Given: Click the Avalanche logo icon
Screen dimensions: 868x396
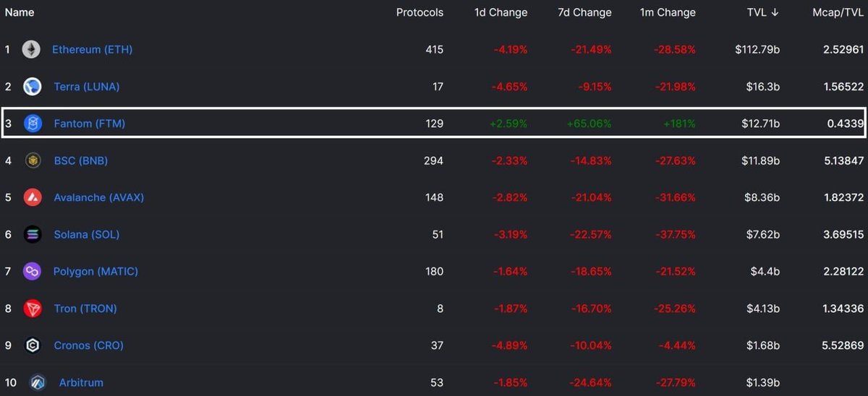Looking at the screenshot, I should tap(33, 197).
